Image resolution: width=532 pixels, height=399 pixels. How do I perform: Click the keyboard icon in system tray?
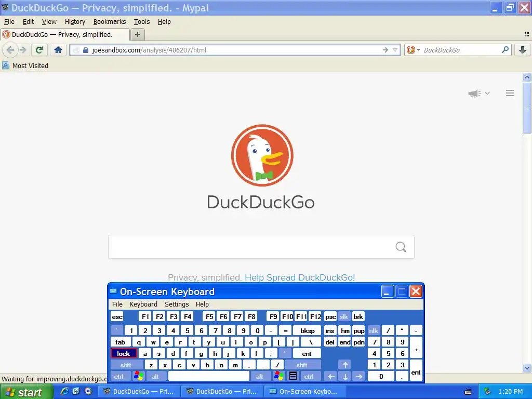click(x=468, y=392)
